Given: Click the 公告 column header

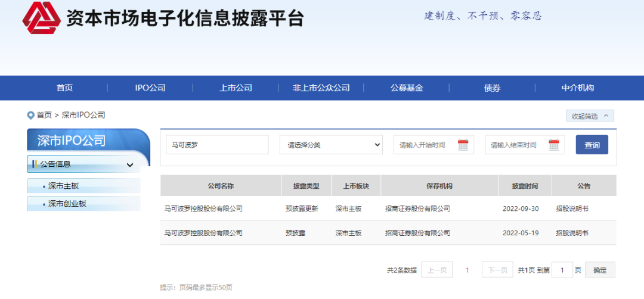Looking at the screenshot, I should tap(584, 186).
